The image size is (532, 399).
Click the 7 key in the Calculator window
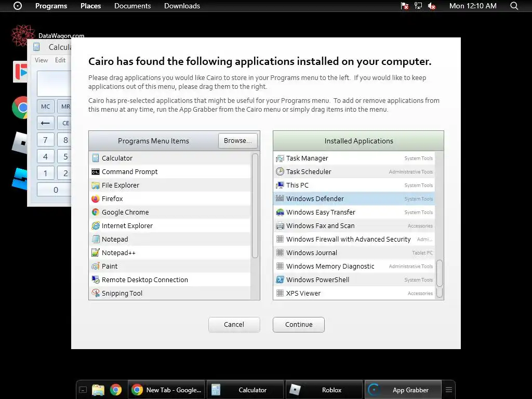point(46,140)
